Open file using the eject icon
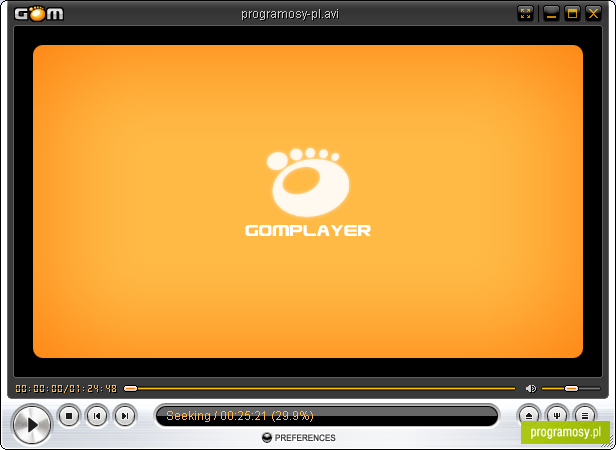This screenshot has width=616, height=450. [x=529, y=415]
